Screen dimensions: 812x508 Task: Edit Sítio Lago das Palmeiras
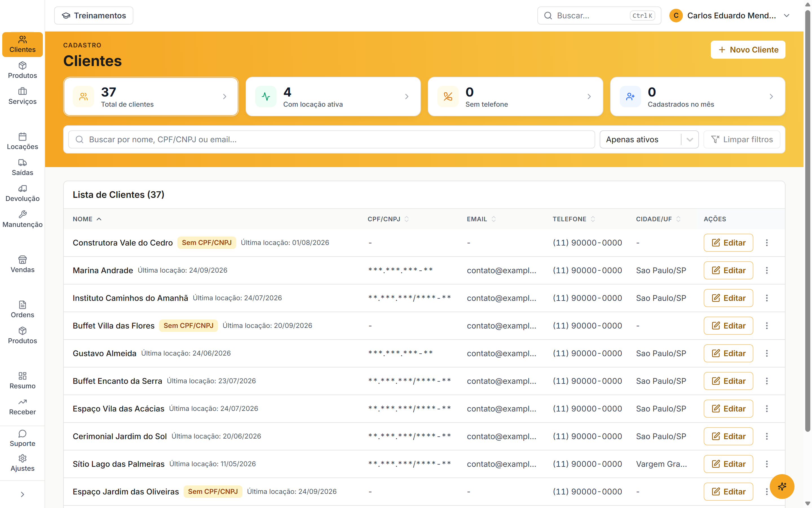(x=728, y=464)
